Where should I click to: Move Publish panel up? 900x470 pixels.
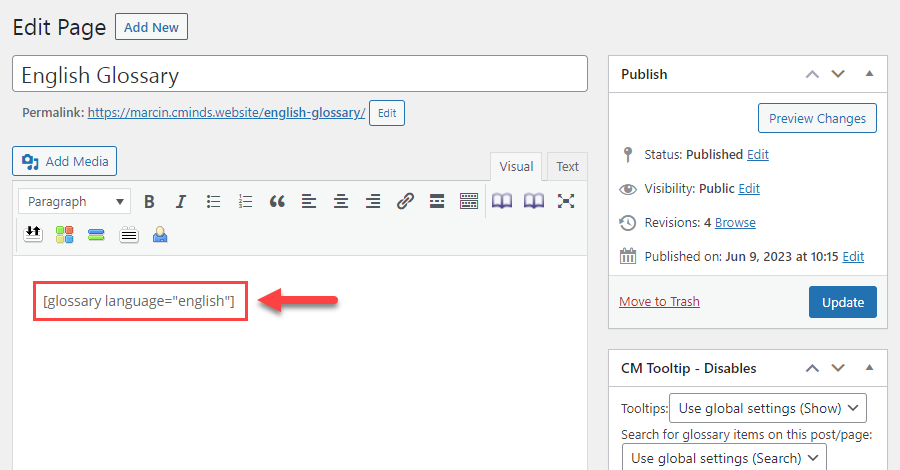click(x=812, y=74)
